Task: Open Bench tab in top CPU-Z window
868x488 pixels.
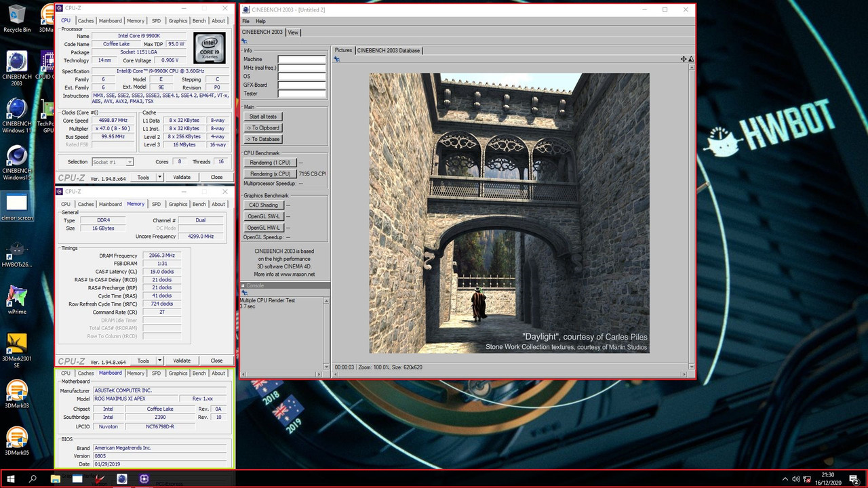Action: 199,21
